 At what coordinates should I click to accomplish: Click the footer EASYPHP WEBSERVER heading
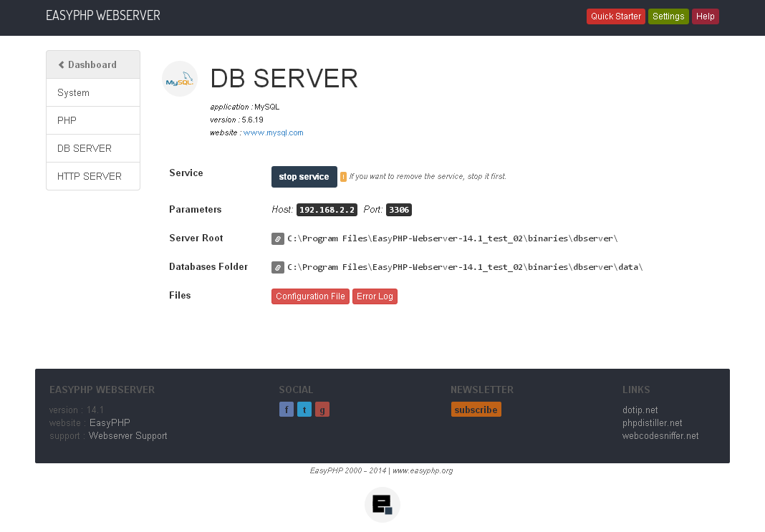tap(102, 390)
